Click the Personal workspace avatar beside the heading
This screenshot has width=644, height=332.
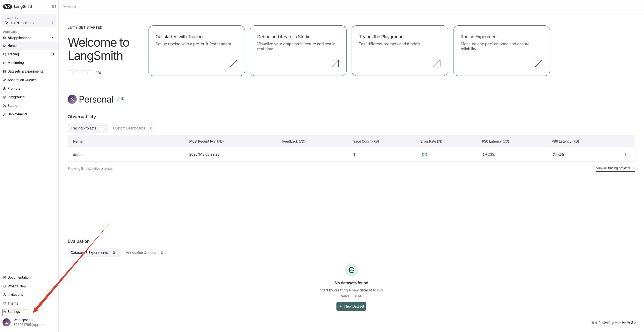pos(72,99)
